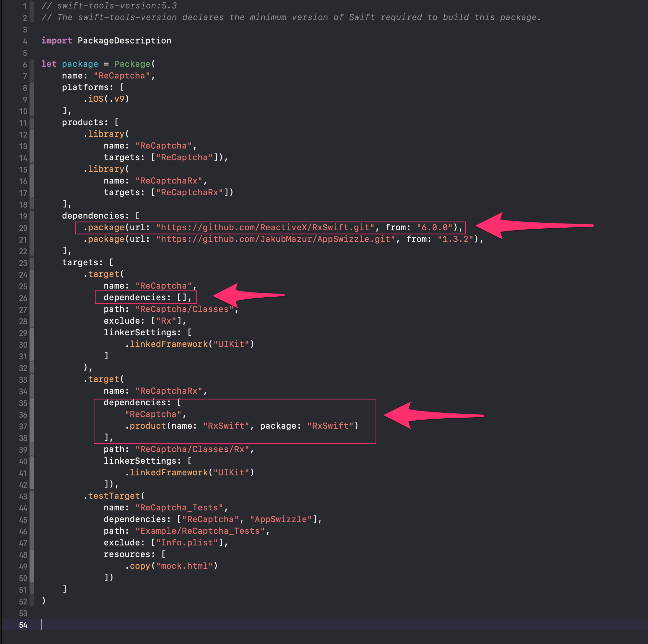Click the "mock.html" resource string
648x644 pixels.
(x=184, y=566)
